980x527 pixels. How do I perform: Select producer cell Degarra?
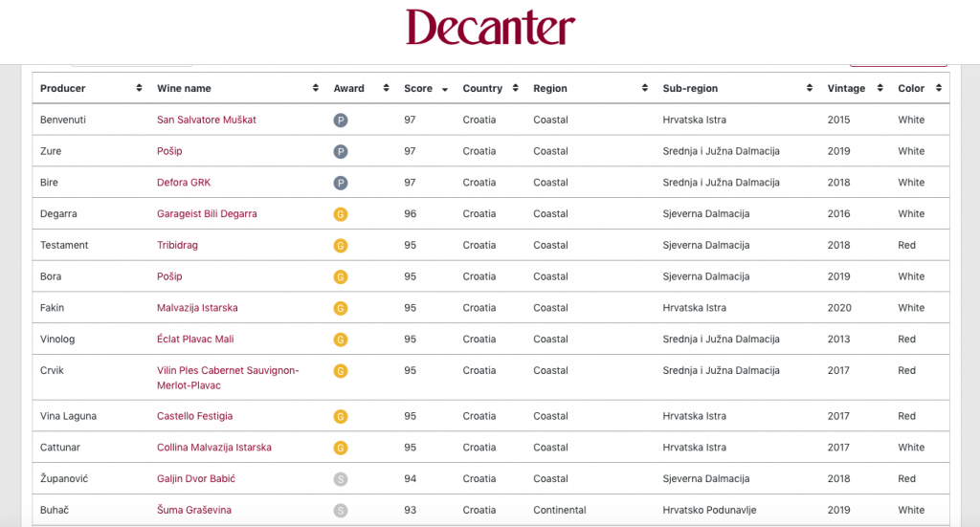tap(58, 213)
